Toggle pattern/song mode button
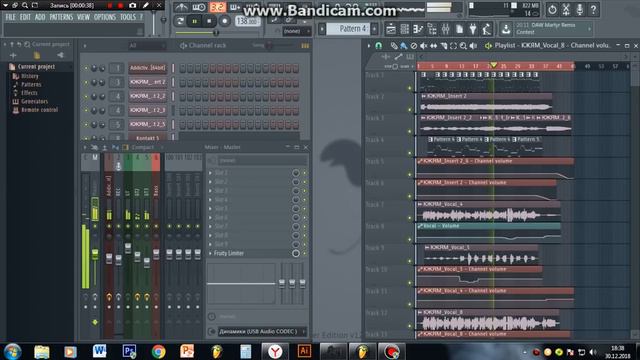 [x=180, y=21]
